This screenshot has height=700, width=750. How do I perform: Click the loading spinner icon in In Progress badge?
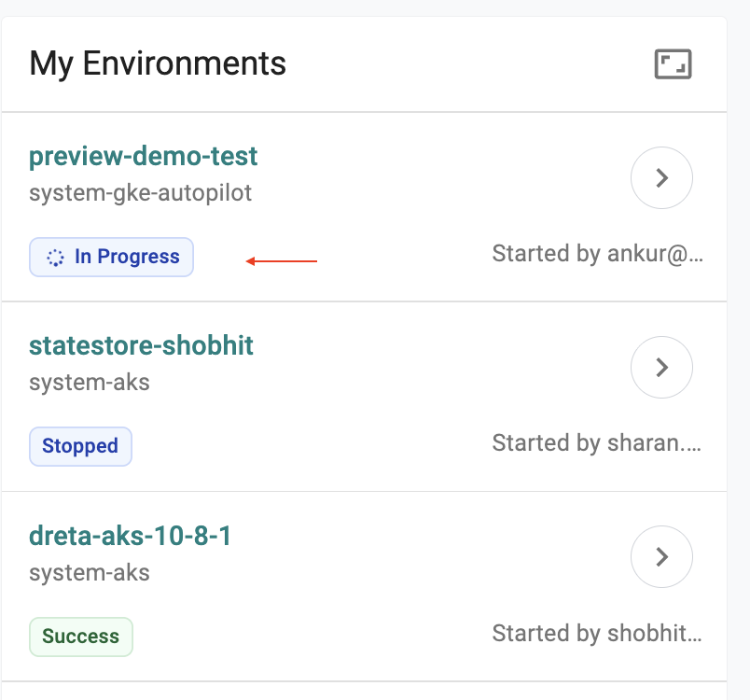point(55,258)
